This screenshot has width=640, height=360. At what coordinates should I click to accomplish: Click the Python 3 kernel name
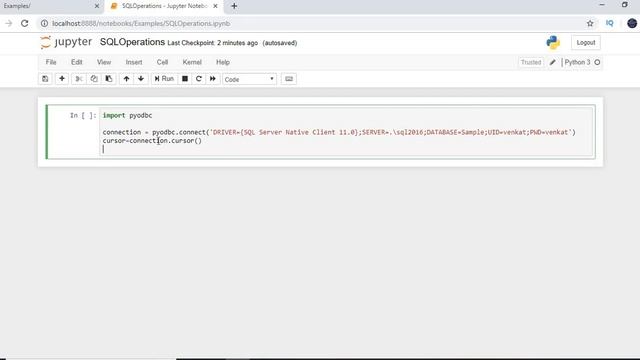pos(577,62)
